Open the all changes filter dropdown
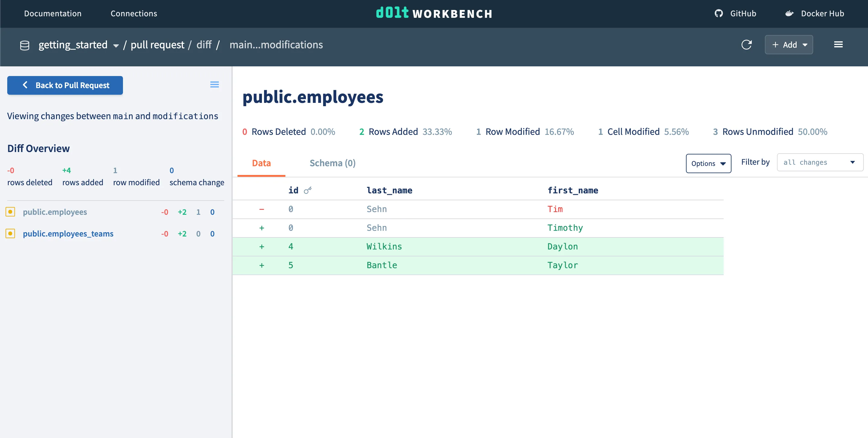The height and width of the screenshot is (438, 868). 819,162
